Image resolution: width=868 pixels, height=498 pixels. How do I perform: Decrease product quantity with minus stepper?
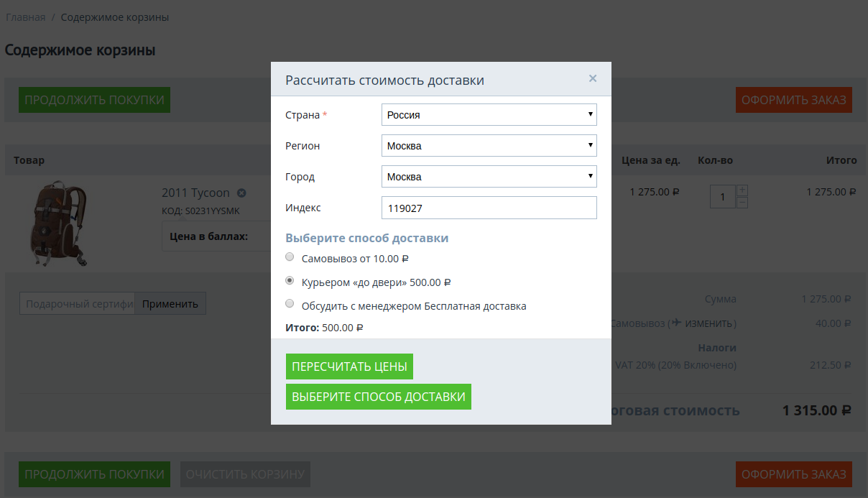click(x=742, y=203)
